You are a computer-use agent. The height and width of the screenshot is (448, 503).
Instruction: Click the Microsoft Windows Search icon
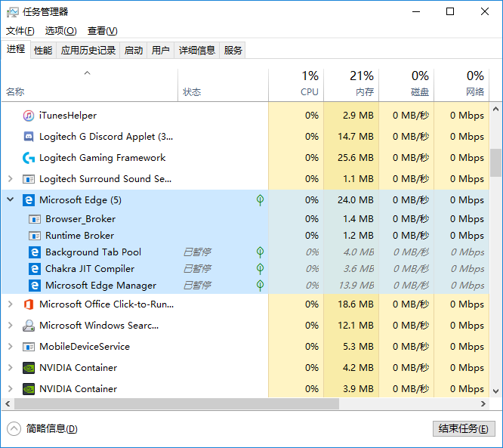29,326
